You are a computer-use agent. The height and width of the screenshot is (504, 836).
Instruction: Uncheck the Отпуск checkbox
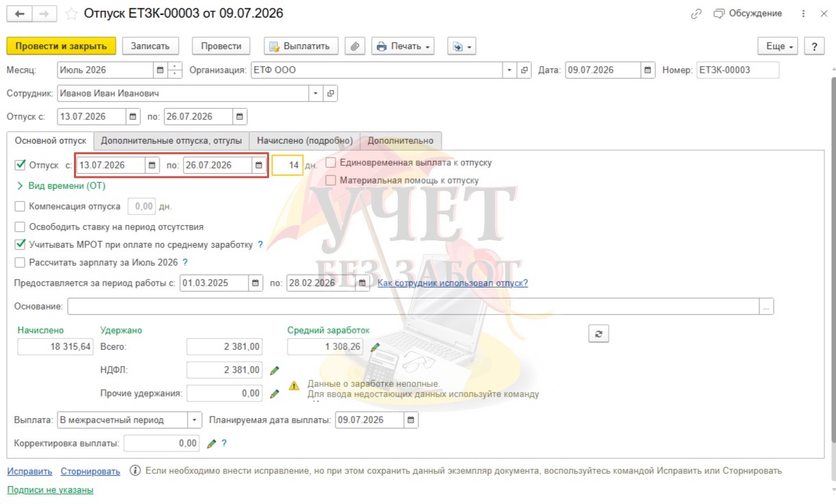click(20, 165)
